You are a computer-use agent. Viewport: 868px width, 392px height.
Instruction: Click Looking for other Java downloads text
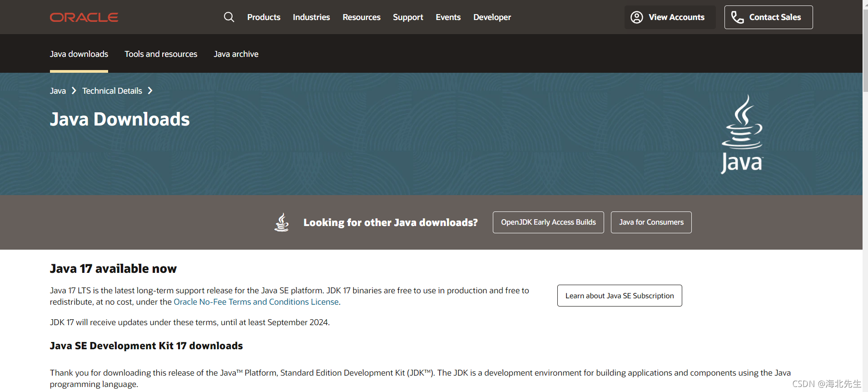(x=391, y=222)
